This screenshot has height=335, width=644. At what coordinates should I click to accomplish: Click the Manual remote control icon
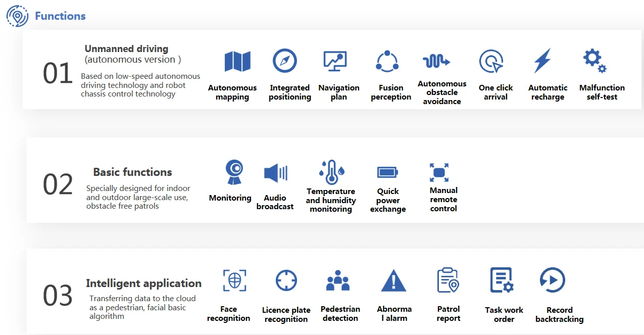pyautogui.click(x=439, y=172)
